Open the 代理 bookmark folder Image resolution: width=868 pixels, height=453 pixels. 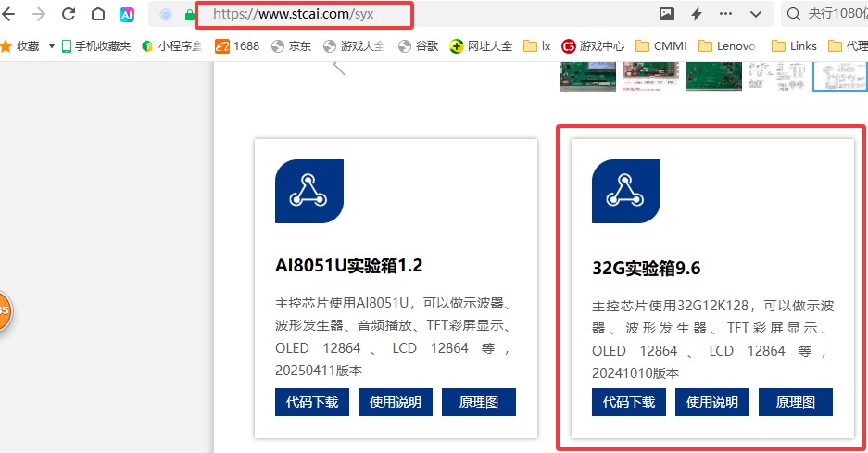coord(848,46)
